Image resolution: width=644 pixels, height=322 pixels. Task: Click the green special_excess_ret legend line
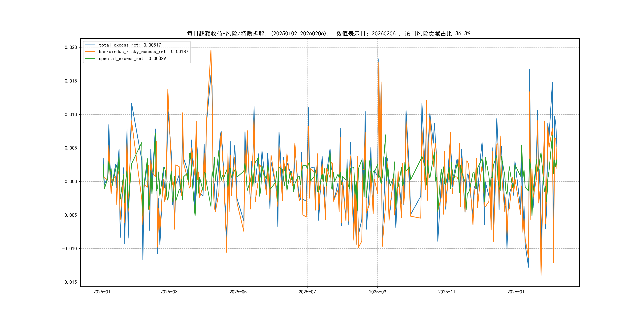(90, 58)
